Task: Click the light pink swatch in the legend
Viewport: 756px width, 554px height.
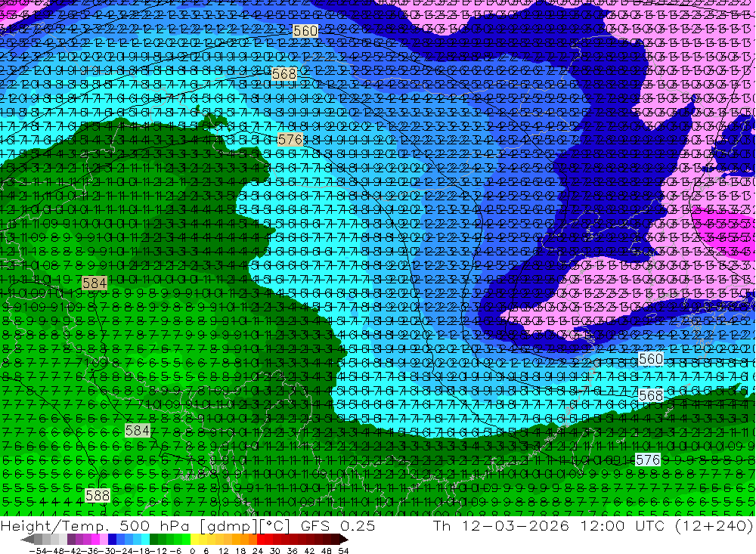Action: (104, 539)
